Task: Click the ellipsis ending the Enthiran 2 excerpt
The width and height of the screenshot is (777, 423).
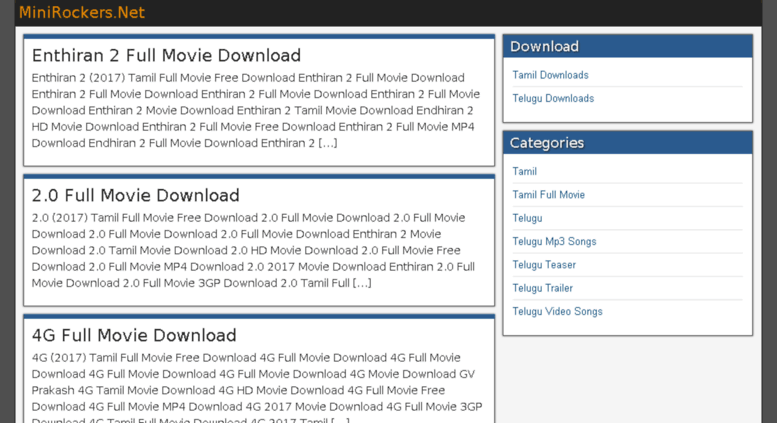Action: pos(327,143)
